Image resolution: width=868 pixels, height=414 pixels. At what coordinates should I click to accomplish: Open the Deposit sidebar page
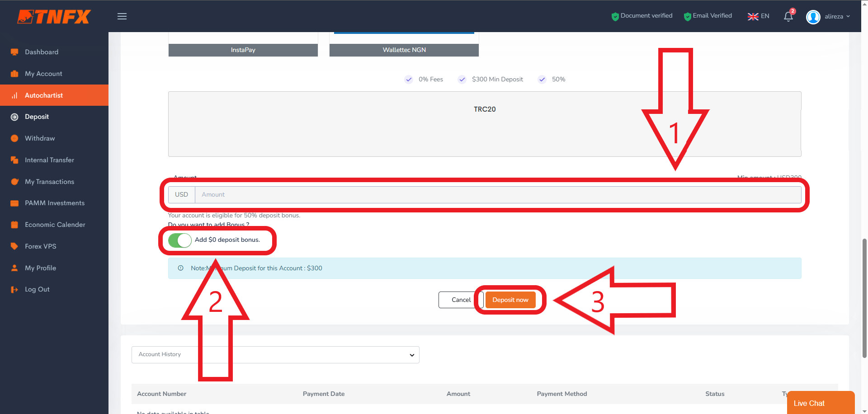pos(37,117)
